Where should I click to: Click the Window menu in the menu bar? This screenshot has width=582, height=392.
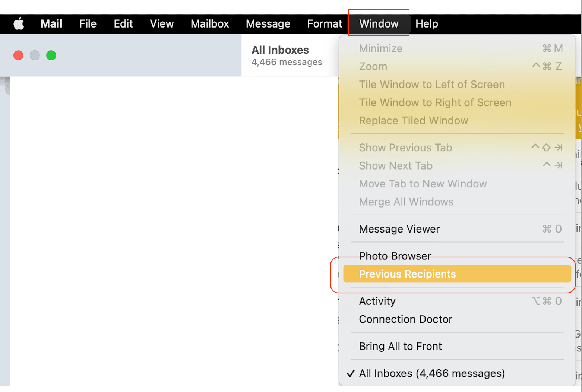pos(379,23)
